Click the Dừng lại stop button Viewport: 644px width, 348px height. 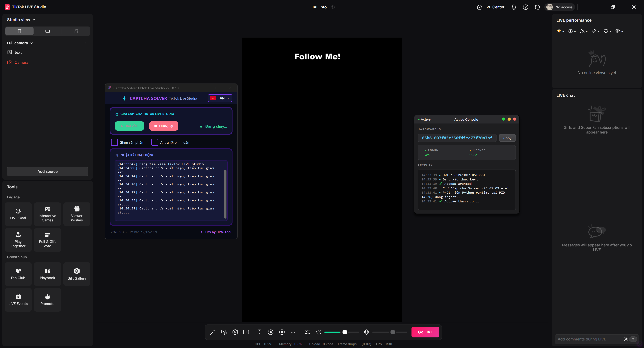pos(164,126)
